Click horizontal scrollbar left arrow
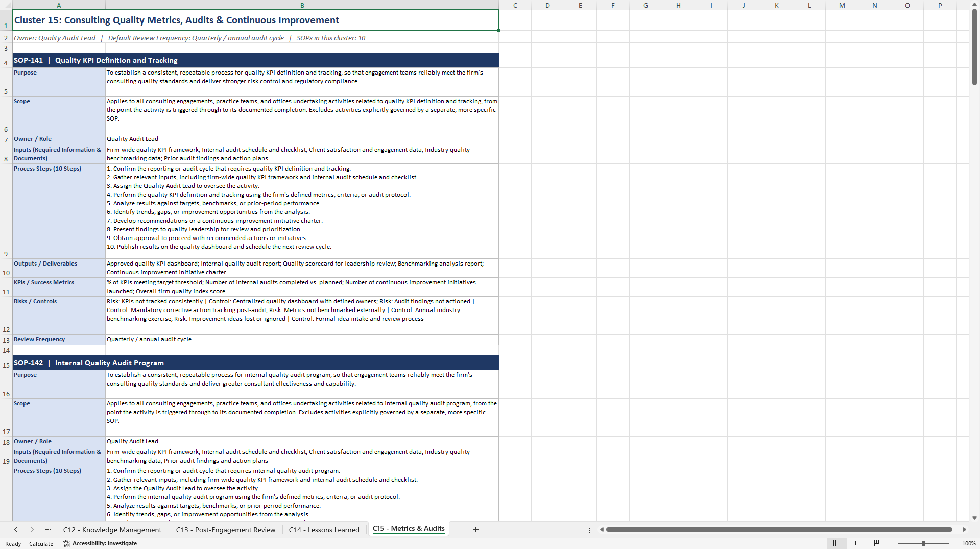The width and height of the screenshot is (980, 549). click(602, 530)
